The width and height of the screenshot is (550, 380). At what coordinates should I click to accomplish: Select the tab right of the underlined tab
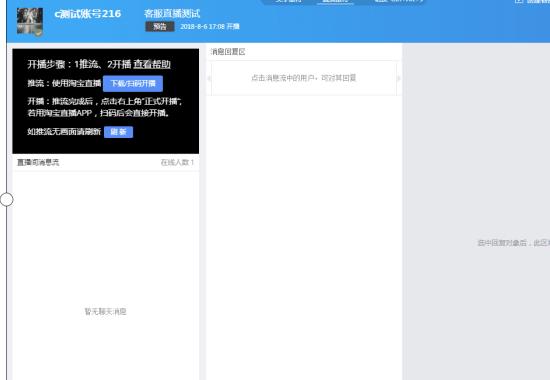click(399, 1)
